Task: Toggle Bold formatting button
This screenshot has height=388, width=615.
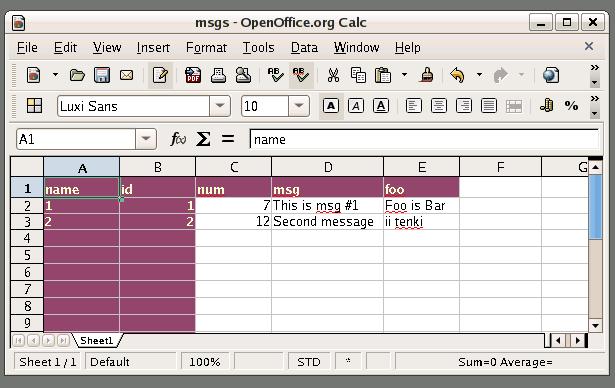Action: (x=331, y=106)
